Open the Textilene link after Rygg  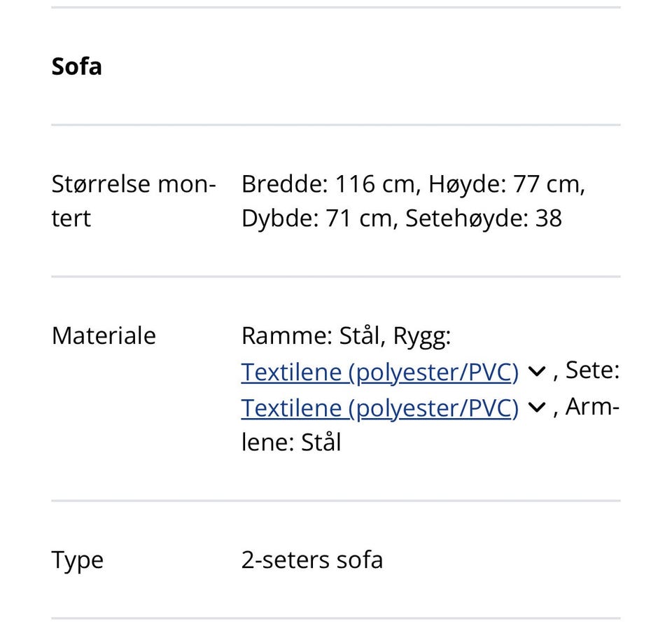(379, 372)
